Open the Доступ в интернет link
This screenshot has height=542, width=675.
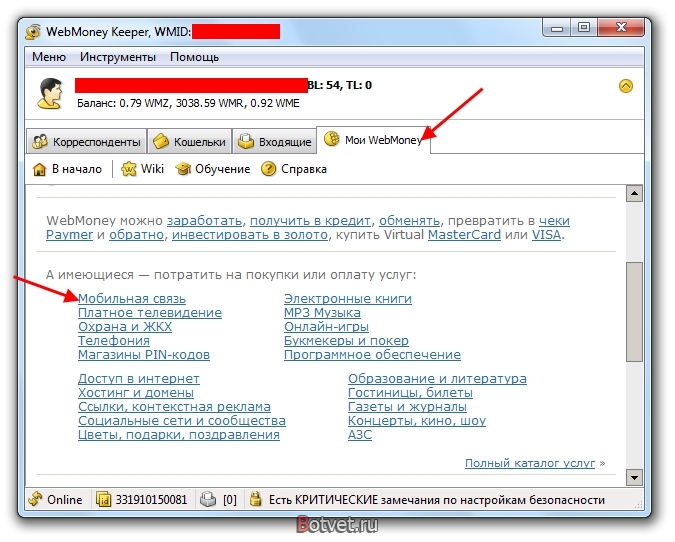[x=139, y=379]
